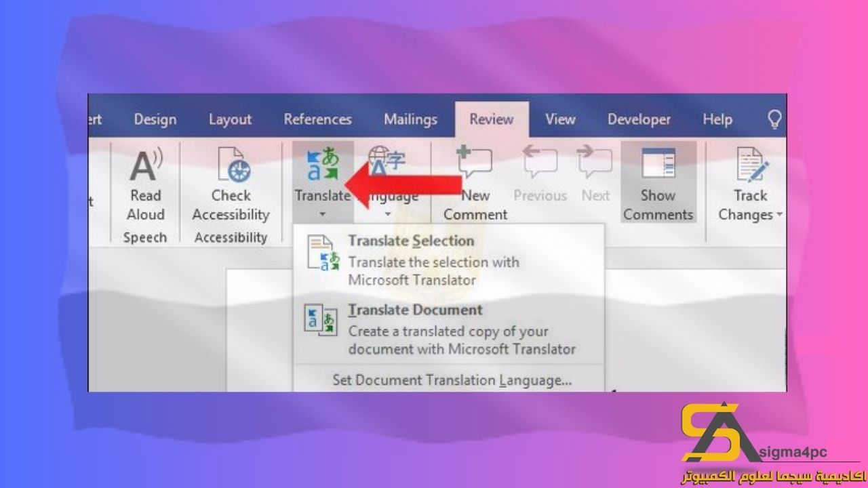The width and height of the screenshot is (868, 488).
Task: Click the Read Aloud icon
Action: (x=146, y=166)
